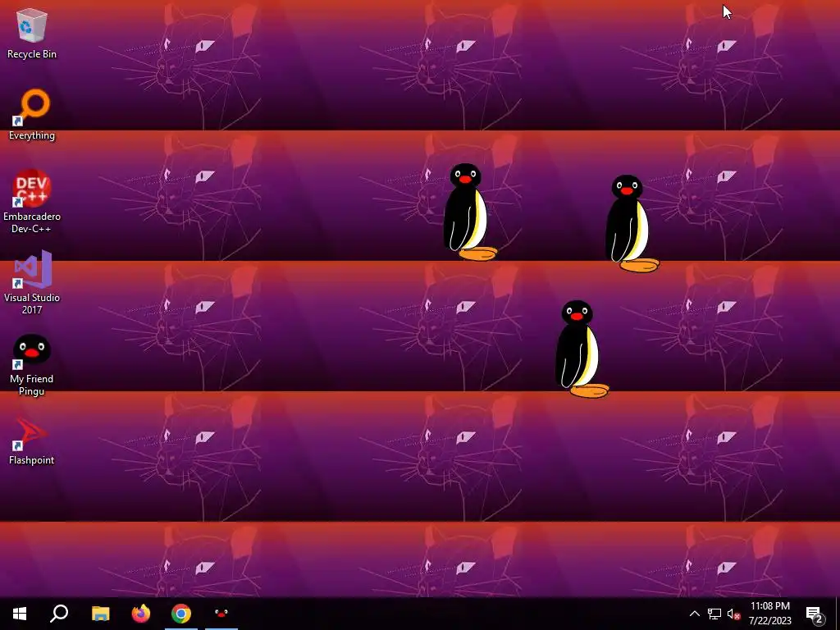Switch to Chrome in the taskbar
The image size is (840, 630).
click(181, 614)
